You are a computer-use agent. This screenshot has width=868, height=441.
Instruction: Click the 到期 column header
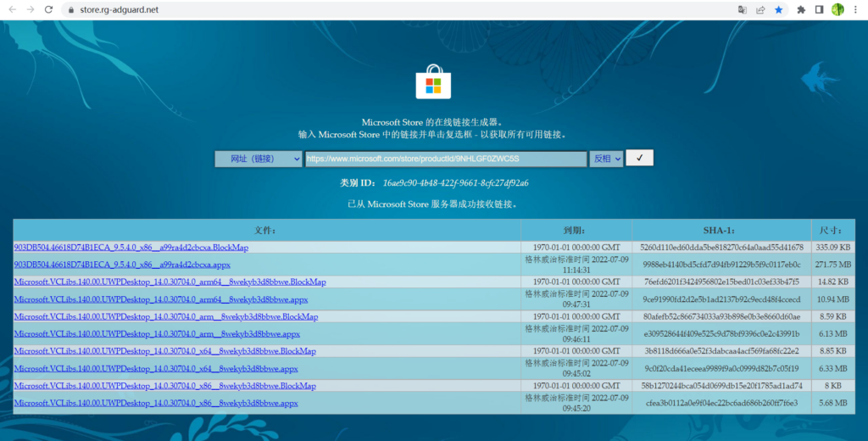576,231
